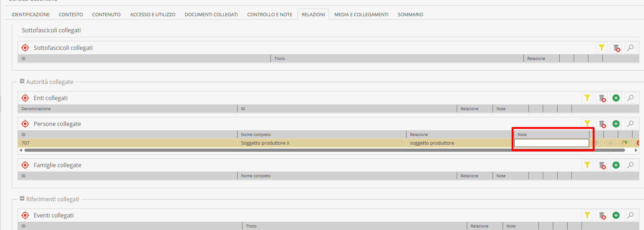Click the open folder icon in row 707
644x230 pixels.
(x=625, y=143)
